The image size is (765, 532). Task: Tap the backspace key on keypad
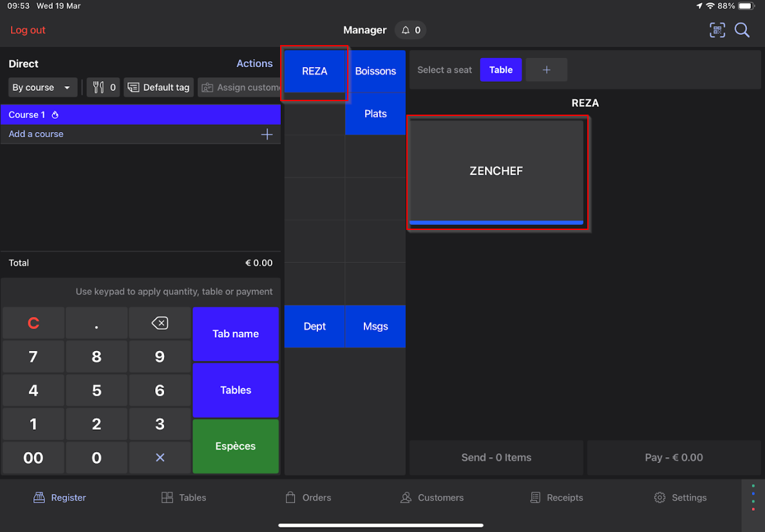tap(160, 323)
